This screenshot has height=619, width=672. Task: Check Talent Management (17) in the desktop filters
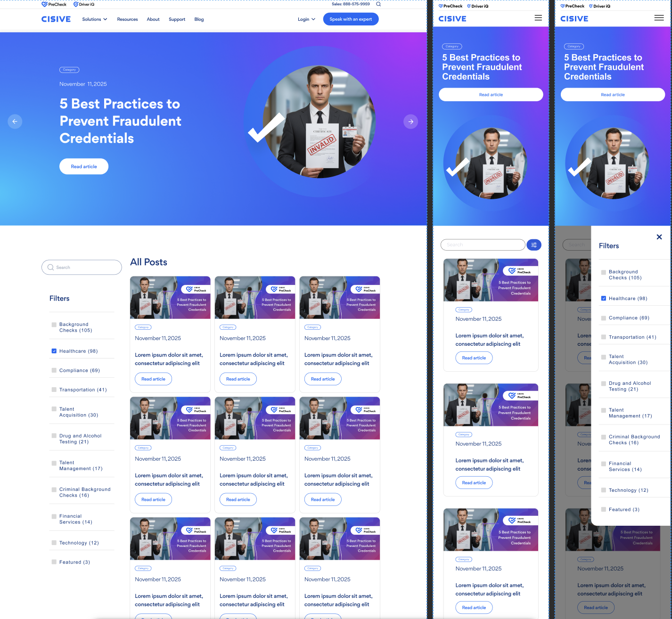tap(54, 463)
